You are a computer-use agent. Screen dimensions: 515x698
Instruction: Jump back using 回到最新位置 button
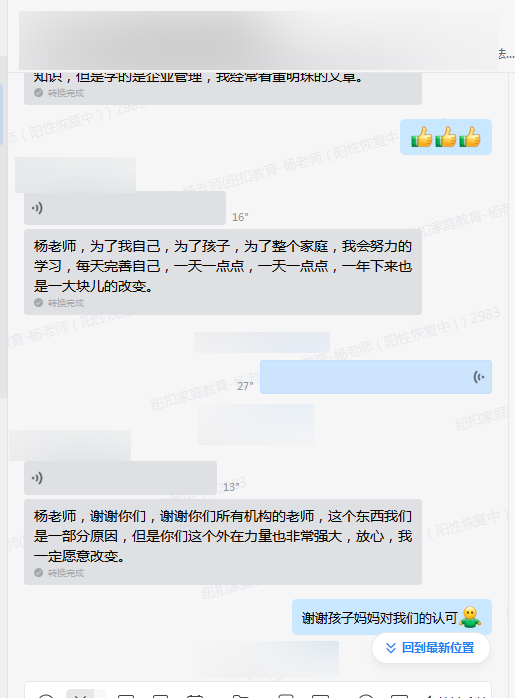coord(431,648)
